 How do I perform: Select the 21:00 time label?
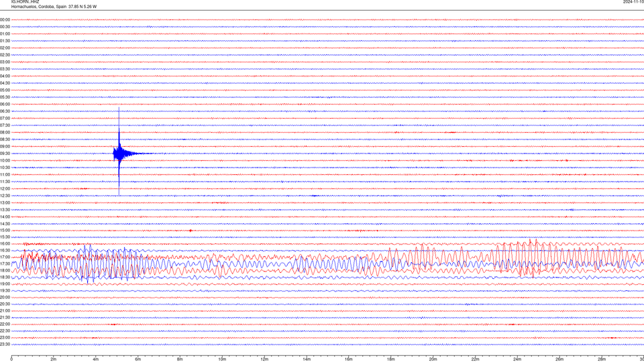point(5,310)
